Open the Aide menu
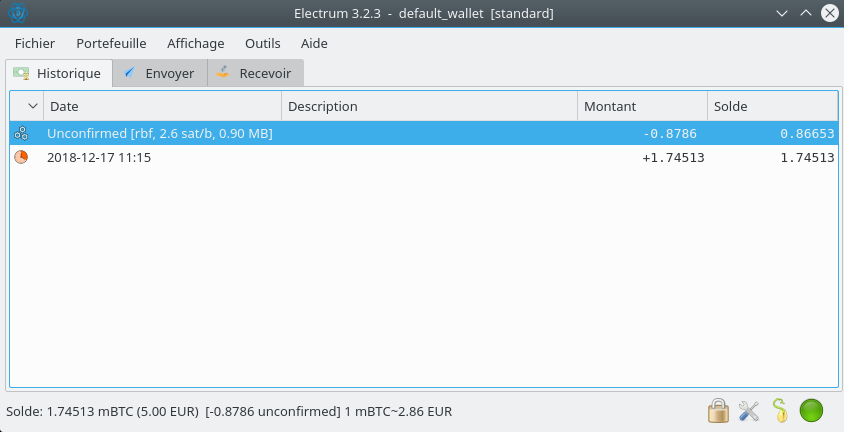 tap(314, 44)
